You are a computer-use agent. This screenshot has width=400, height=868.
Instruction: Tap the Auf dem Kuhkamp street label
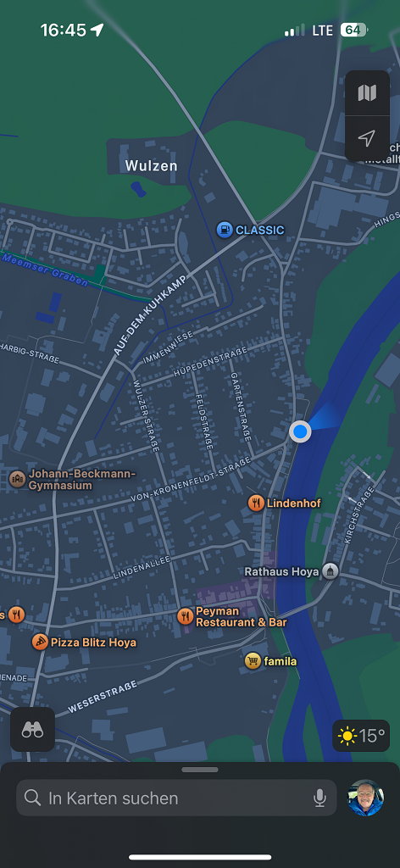click(149, 314)
